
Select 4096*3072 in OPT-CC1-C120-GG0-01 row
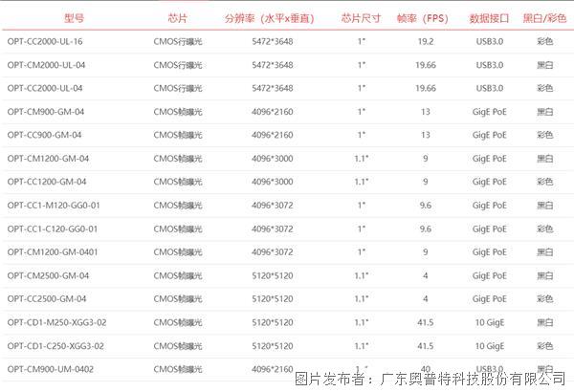(x=273, y=229)
